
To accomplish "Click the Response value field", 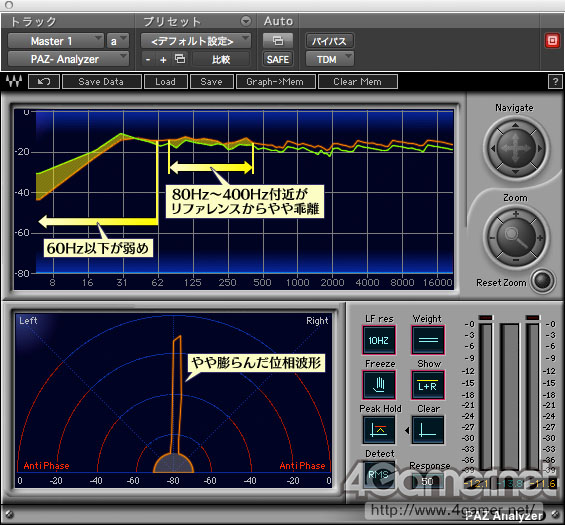I will tap(428, 481).
